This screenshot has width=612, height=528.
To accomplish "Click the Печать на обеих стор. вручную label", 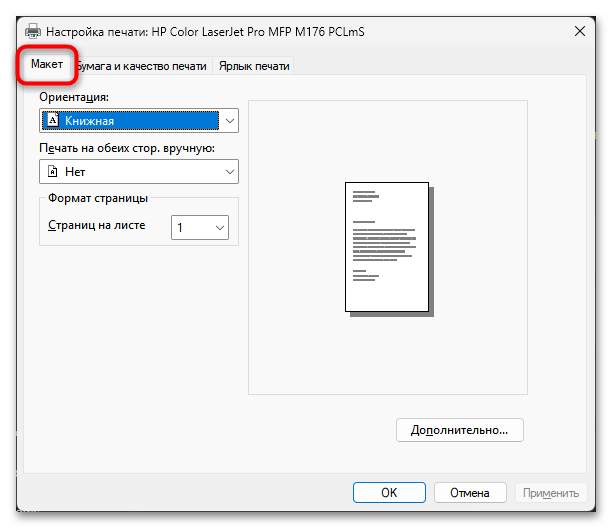I will click(127, 148).
